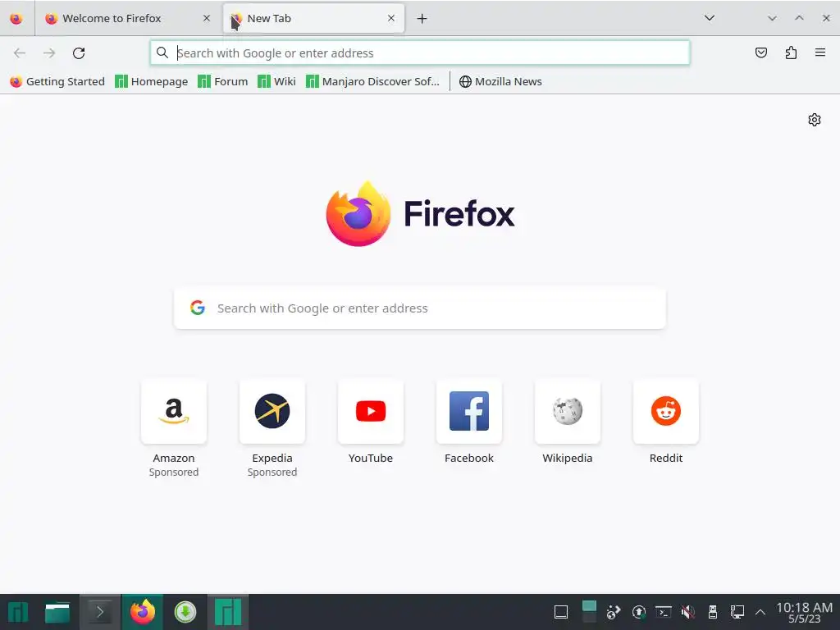
Task: Go back to previous page
Action: pyautogui.click(x=20, y=53)
